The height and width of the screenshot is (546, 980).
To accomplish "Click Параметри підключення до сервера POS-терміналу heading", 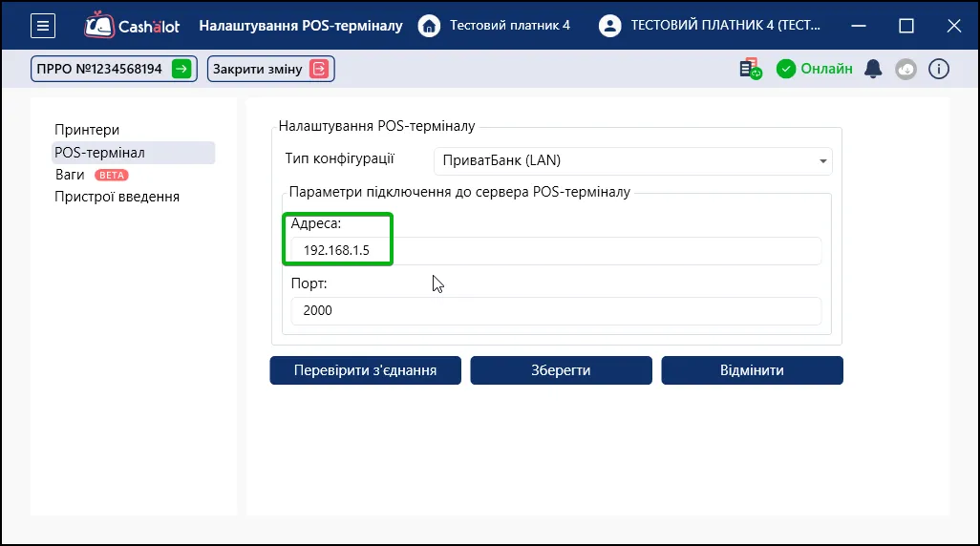I will pos(459,192).
